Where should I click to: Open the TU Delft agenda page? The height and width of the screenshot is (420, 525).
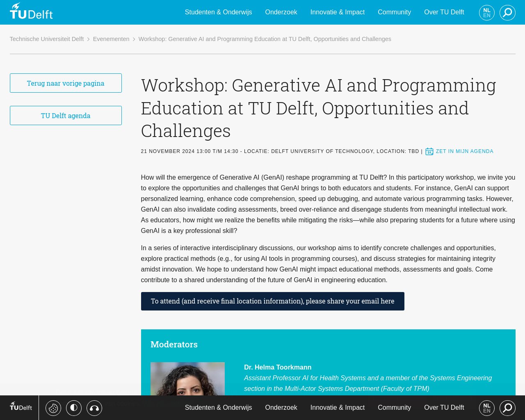tap(66, 115)
